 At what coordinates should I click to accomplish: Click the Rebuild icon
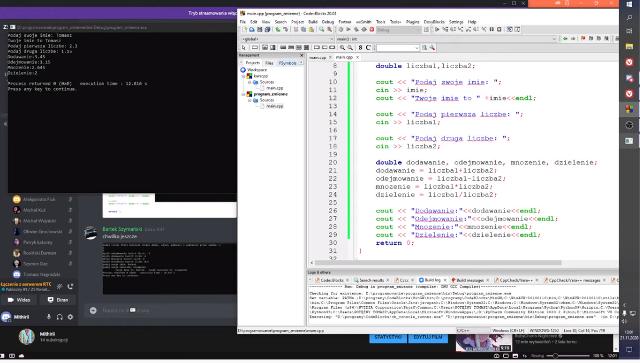coord(364,29)
